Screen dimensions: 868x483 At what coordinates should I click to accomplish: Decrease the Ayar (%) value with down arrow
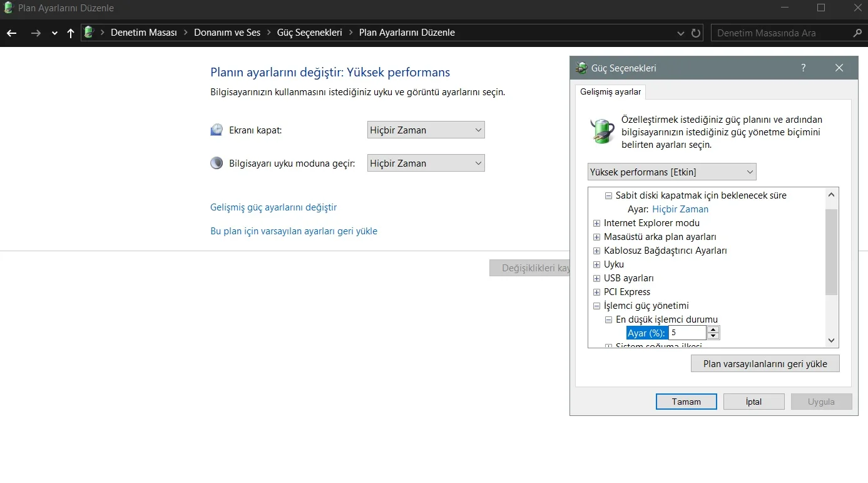713,336
